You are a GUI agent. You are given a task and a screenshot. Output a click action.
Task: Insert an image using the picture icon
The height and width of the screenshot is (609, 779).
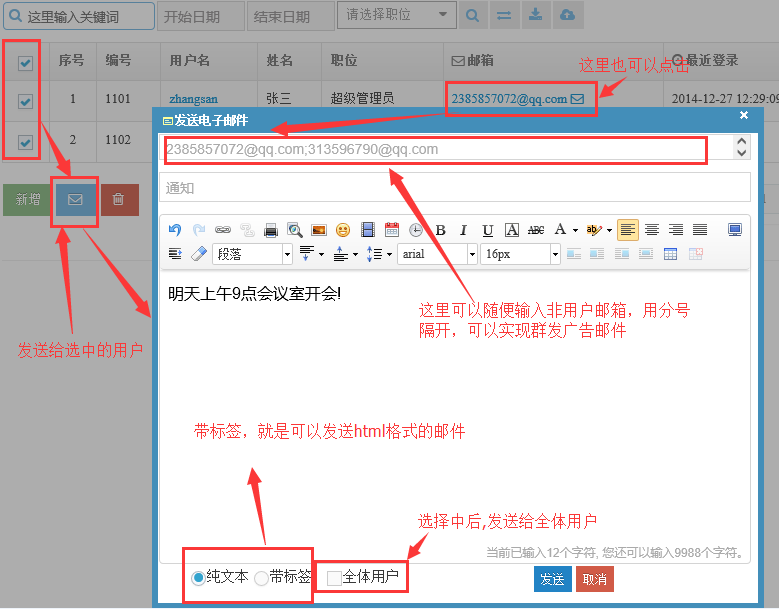click(x=318, y=230)
